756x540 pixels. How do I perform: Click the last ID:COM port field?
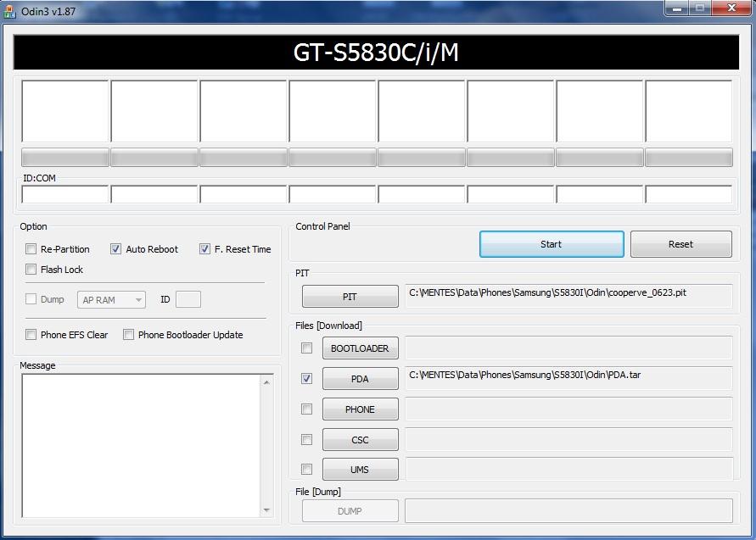coord(689,195)
